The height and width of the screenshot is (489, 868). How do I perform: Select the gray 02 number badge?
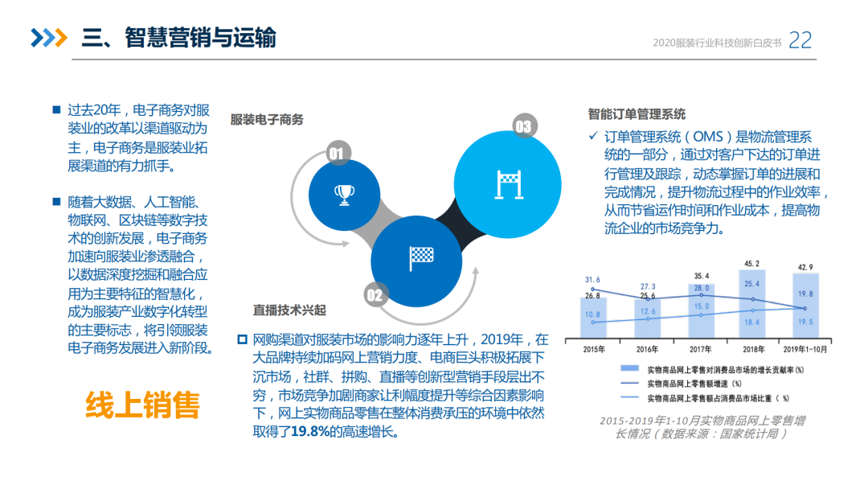coord(375,294)
